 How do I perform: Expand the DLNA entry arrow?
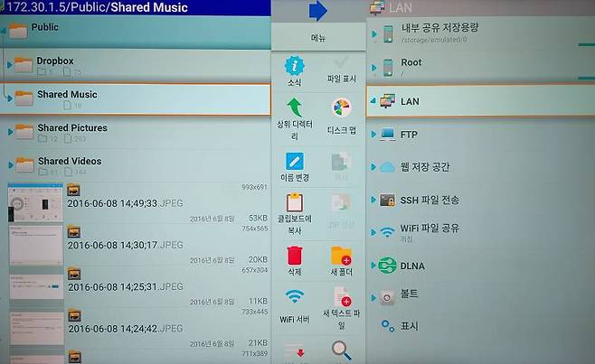(373, 266)
